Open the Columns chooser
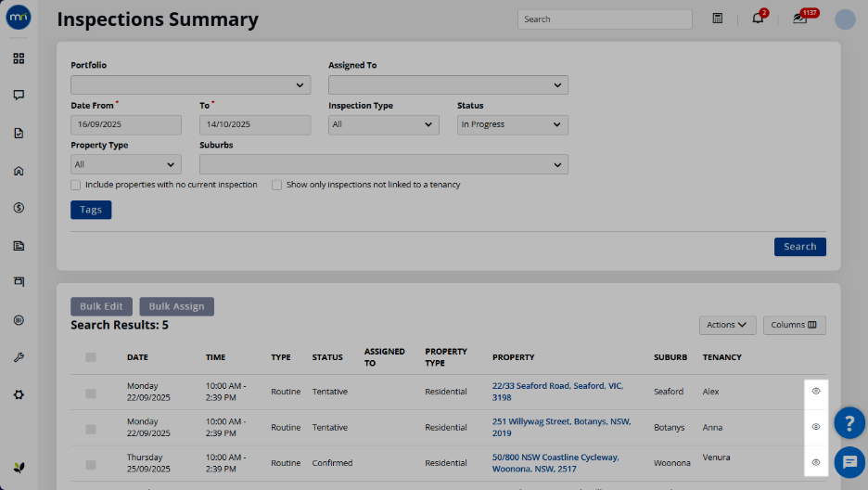This screenshot has width=868, height=490. [x=795, y=325]
